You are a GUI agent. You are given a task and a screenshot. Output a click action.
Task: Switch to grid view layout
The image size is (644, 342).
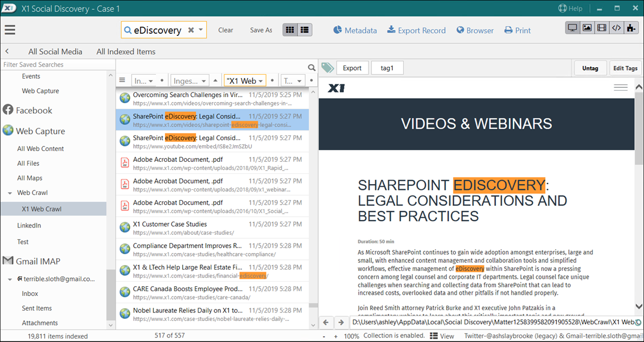[290, 30]
